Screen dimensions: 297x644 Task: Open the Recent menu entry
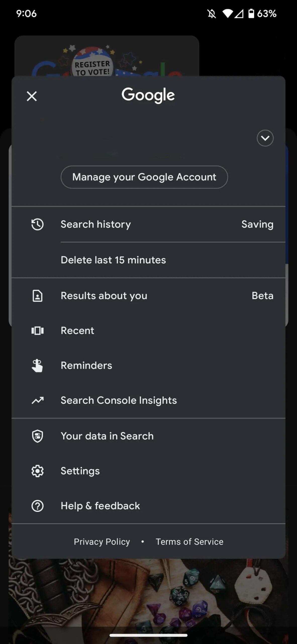[x=77, y=331]
